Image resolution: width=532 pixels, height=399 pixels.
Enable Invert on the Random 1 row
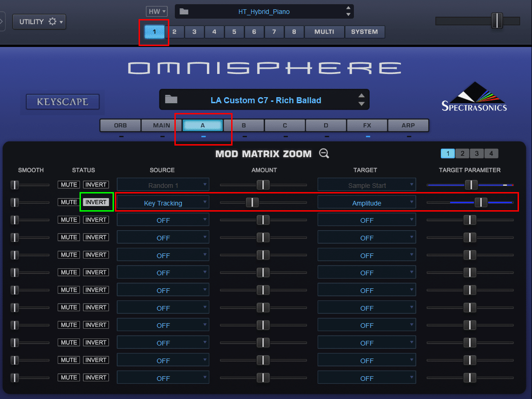point(96,184)
